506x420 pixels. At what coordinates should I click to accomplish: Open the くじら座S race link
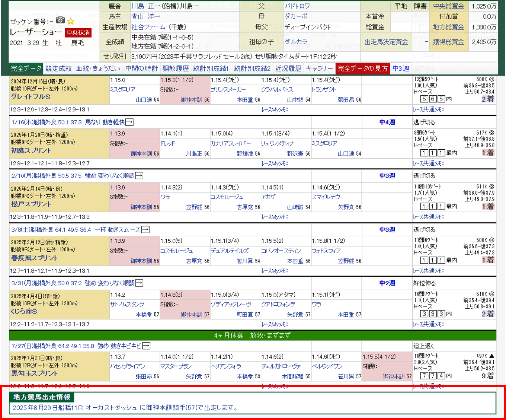24,311
